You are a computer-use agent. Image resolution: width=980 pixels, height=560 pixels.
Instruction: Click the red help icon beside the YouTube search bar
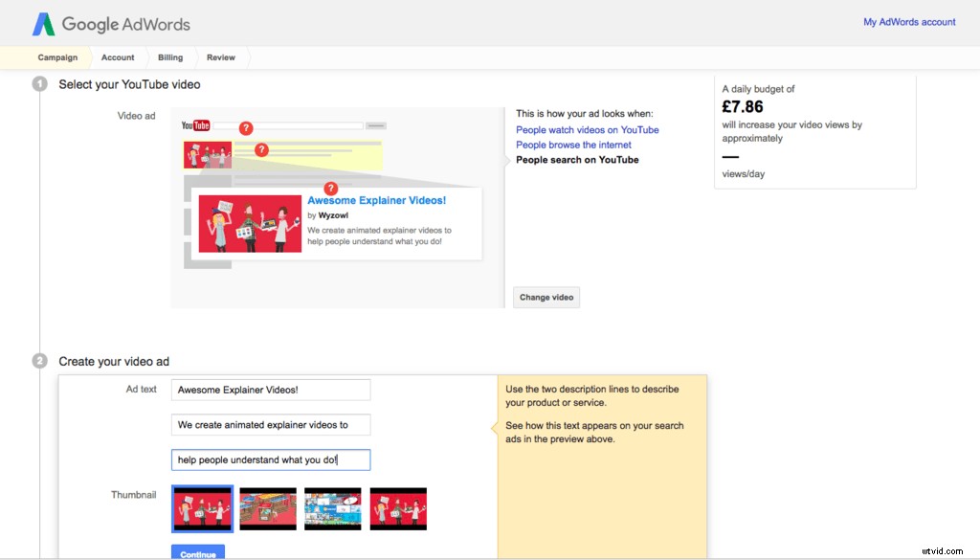pyautogui.click(x=247, y=126)
